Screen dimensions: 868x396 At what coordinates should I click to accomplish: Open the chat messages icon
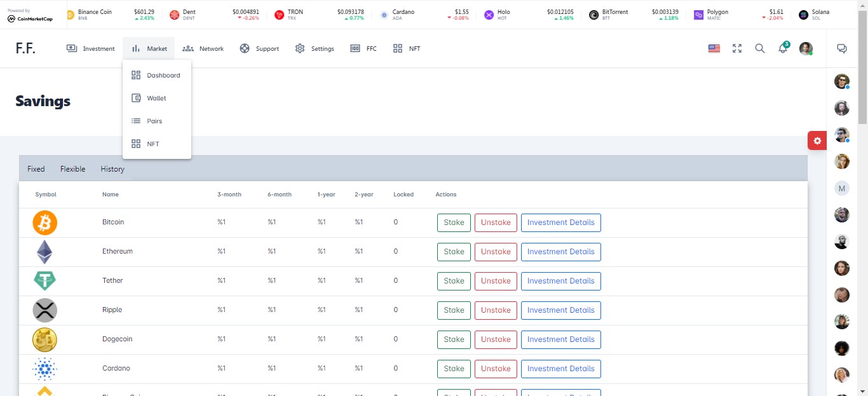pyautogui.click(x=842, y=48)
